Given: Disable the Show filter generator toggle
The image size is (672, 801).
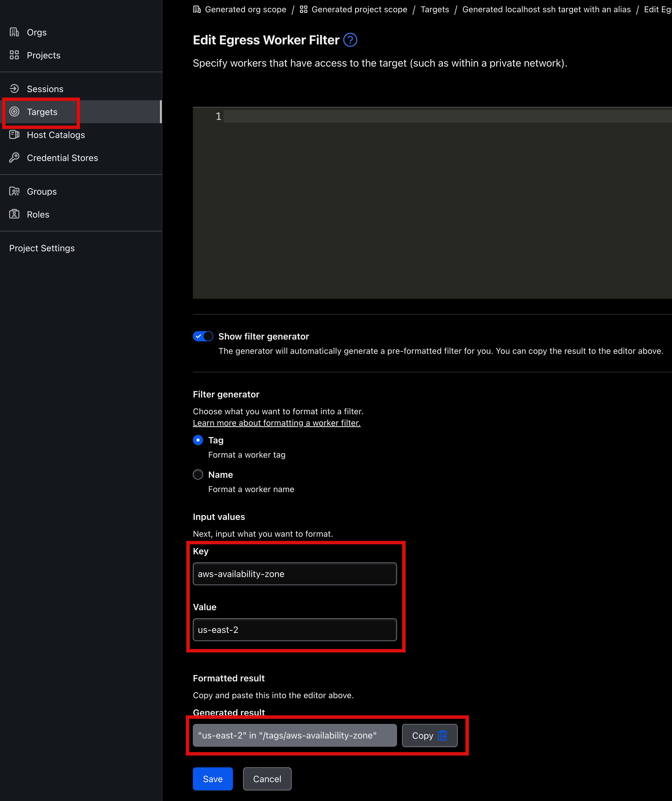Looking at the screenshot, I should pyautogui.click(x=203, y=336).
